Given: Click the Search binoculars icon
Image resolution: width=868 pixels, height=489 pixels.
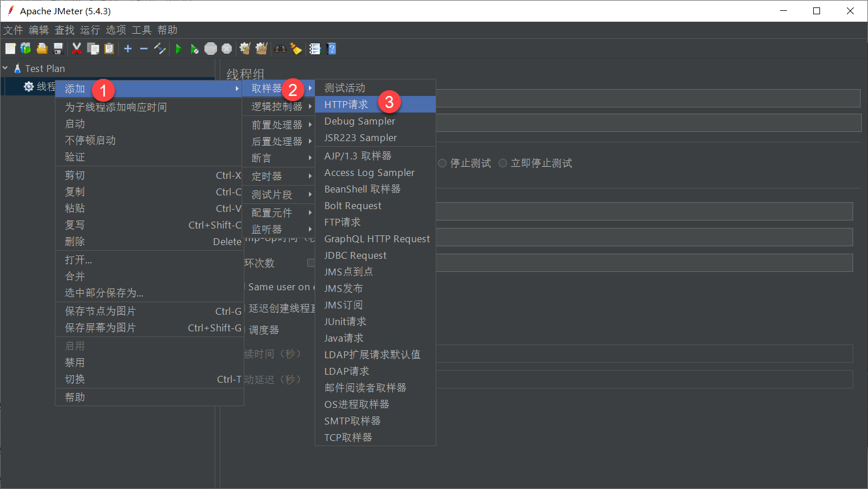Looking at the screenshot, I should 280,49.
